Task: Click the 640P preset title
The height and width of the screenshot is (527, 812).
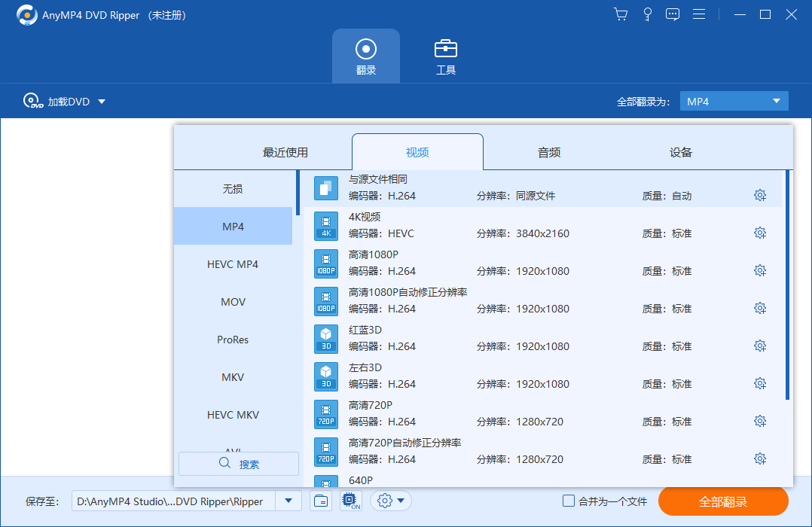Action: pos(360,480)
